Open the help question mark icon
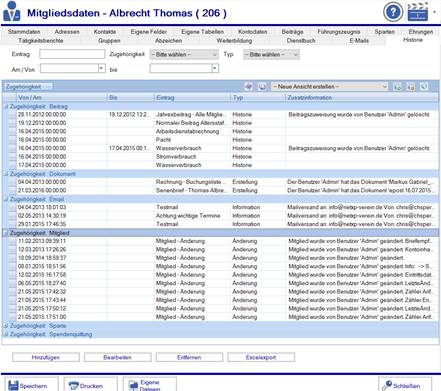Image resolution: width=441 pixels, height=391 pixels. click(393, 12)
